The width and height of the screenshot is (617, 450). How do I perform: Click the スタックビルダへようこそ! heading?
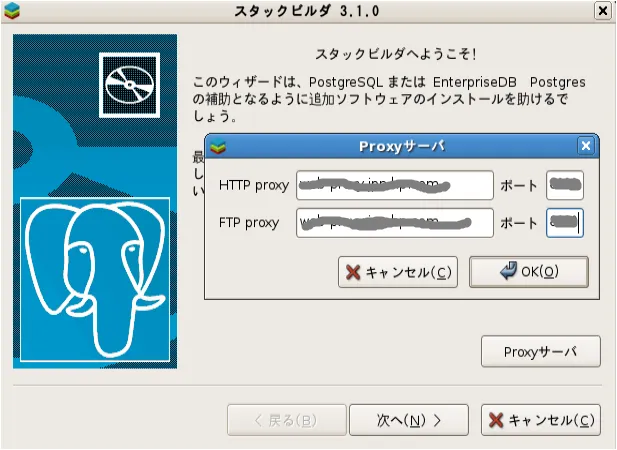pyautogui.click(x=395, y=54)
